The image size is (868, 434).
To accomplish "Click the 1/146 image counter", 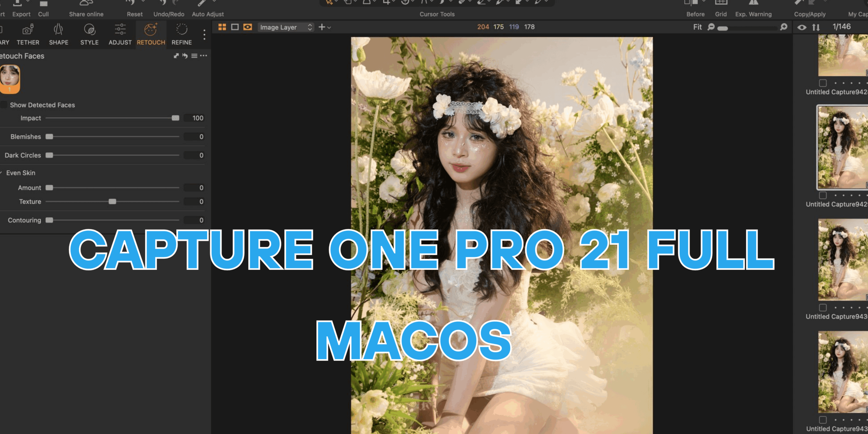I will tap(842, 27).
